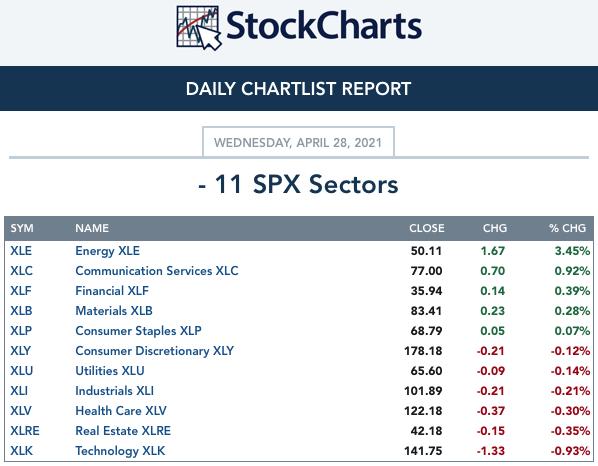Click the SYM column header
The height and width of the screenshot is (466, 598).
[22, 228]
